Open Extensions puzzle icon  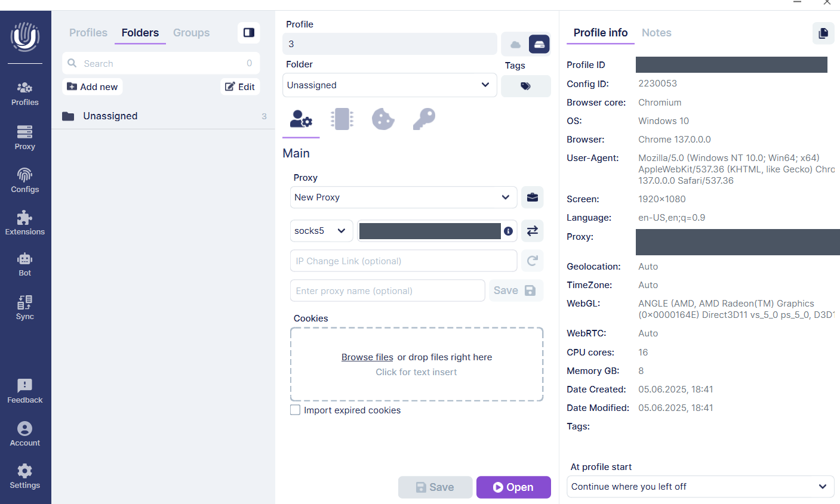pyautogui.click(x=25, y=223)
